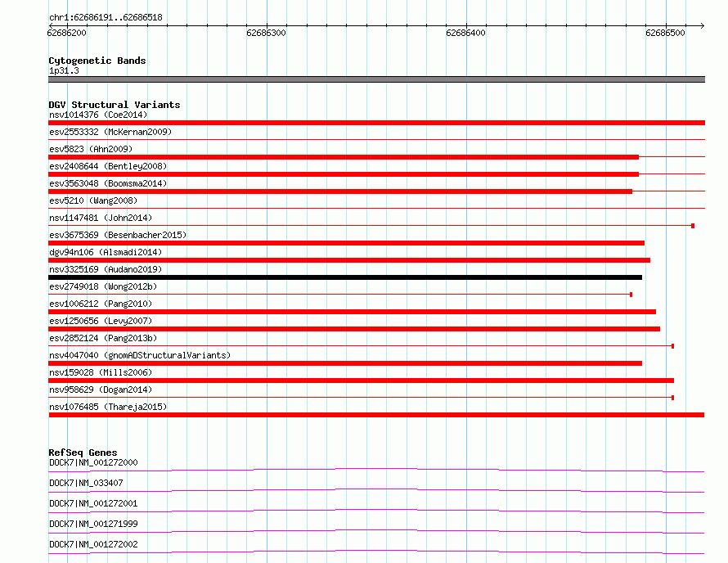Click the 1p31.3 band label
The height and width of the screenshot is (563, 728).
pyautogui.click(x=64, y=70)
